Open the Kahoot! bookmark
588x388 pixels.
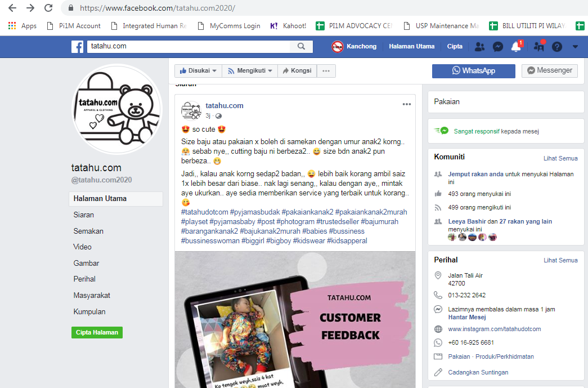pos(288,26)
